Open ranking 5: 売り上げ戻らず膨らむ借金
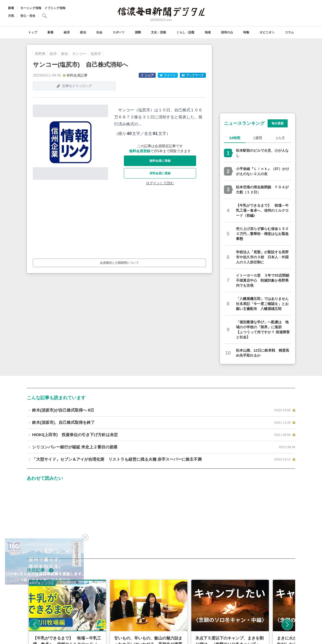 [x=258, y=234]
